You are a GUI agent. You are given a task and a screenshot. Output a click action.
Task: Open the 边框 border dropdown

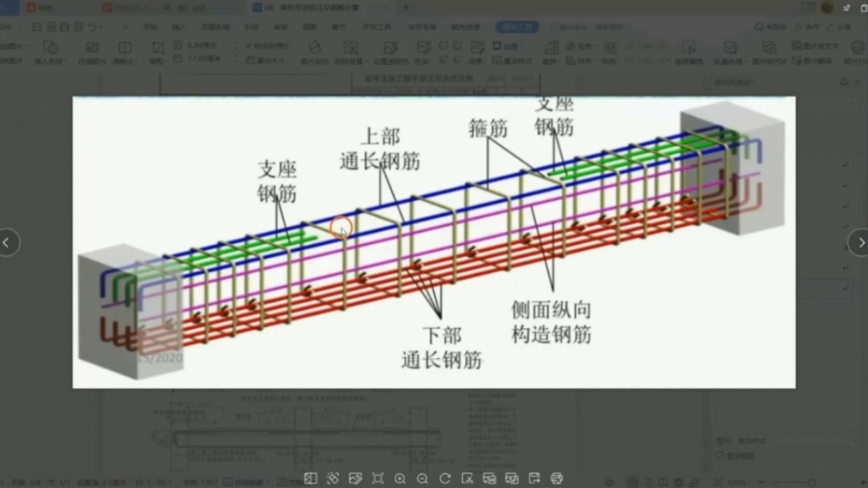(x=508, y=46)
